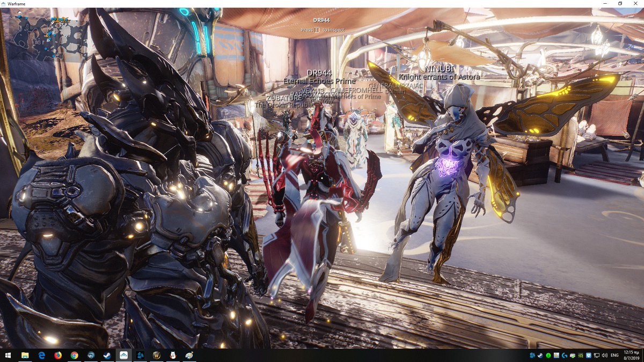
Task: Open network settings from the tray
Action: click(x=597, y=356)
